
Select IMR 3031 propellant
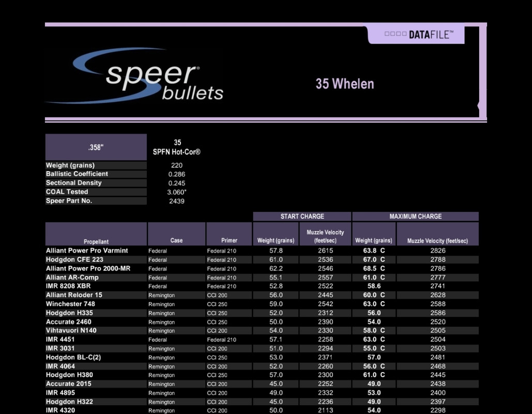click(60, 348)
